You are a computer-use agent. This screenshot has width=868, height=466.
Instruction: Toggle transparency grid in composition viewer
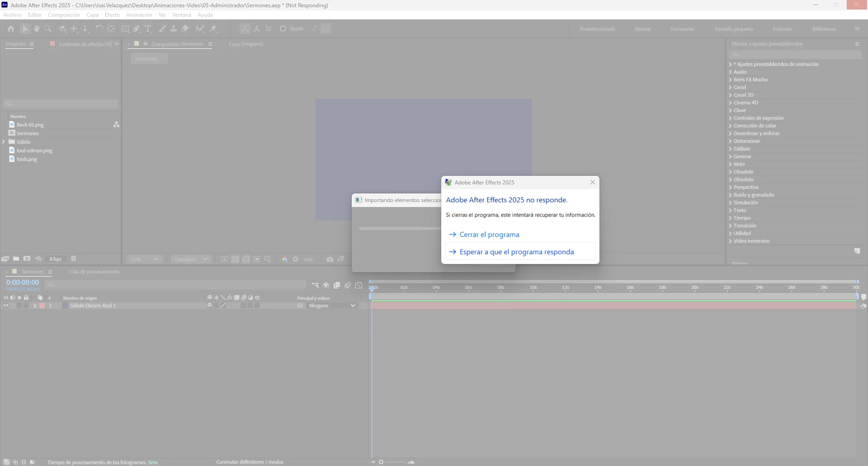pos(235,259)
